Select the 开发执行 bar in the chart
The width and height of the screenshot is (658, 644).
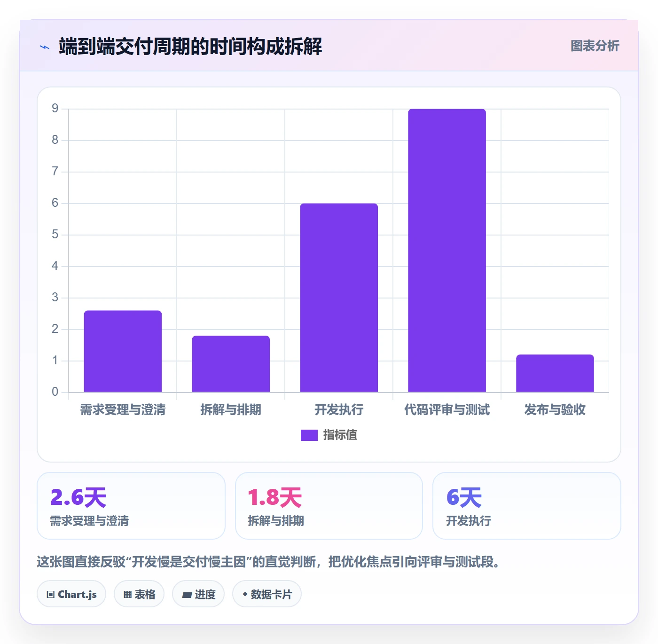click(339, 298)
